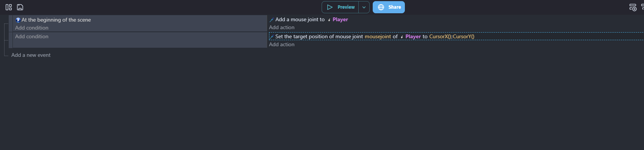Image resolution: width=644 pixels, height=150 pixels.
Task: Click Add action below the mouse joint action
Action: coord(282,27)
